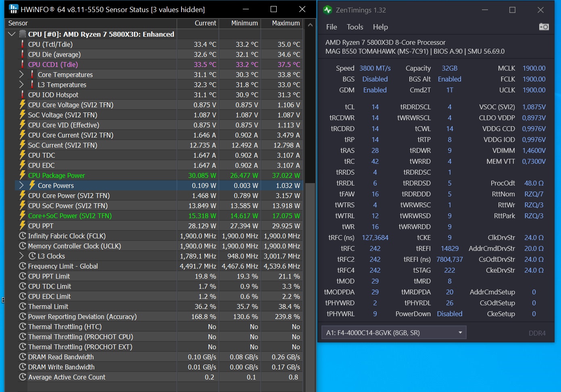Screen dimensions: 561x392
Task: Click the HWiNFO app icon in title bar
Action: [x=13, y=9]
